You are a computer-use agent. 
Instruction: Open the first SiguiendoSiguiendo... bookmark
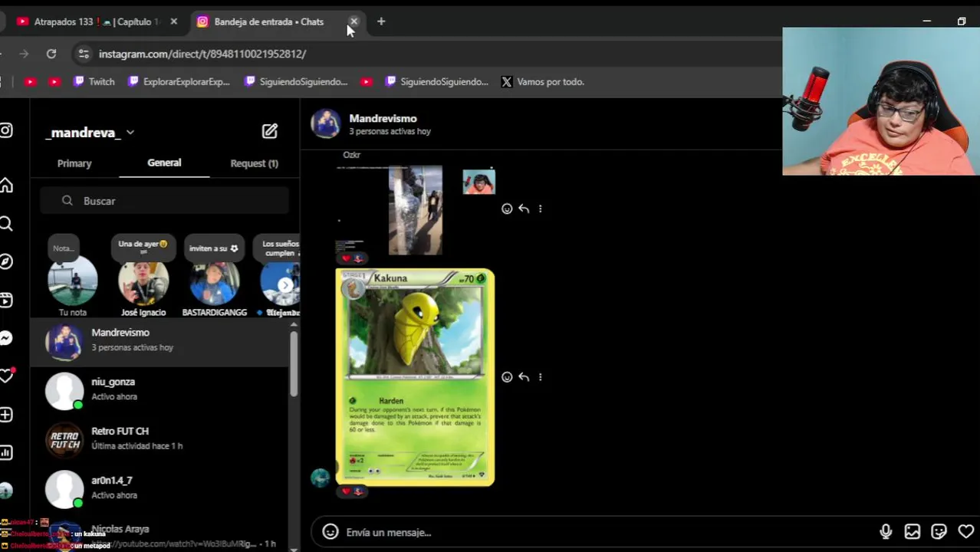[x=296, y=81]
